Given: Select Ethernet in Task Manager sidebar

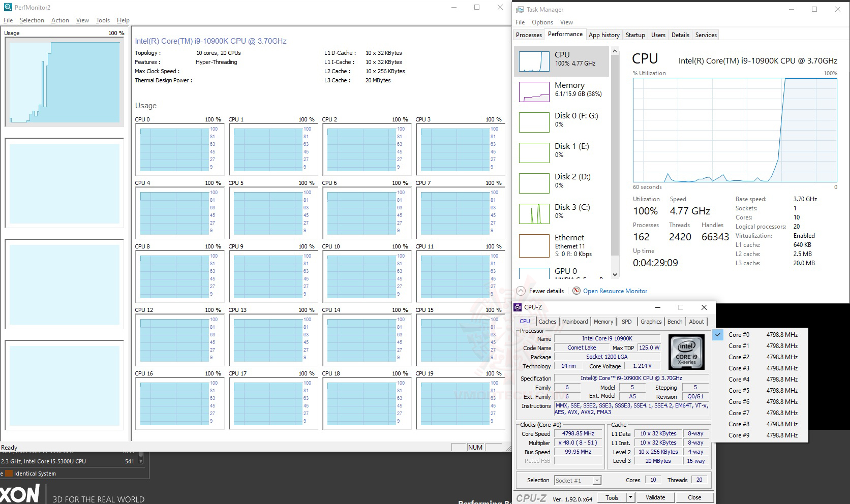Looking at the screenshot, I should point(561,246).
